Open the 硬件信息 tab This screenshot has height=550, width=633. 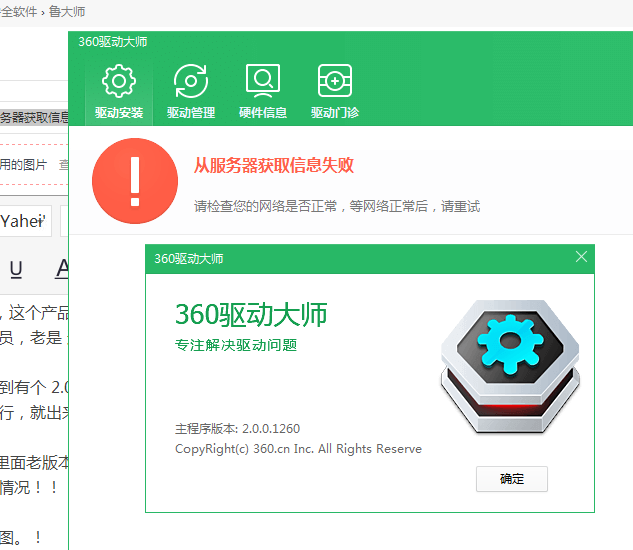(x=263, y=92)
